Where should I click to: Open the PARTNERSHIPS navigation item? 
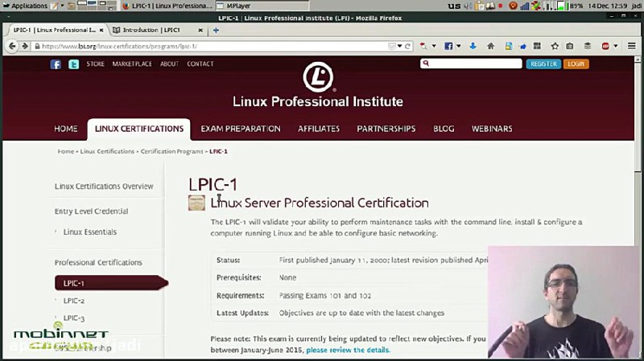(x=386, y=129)
